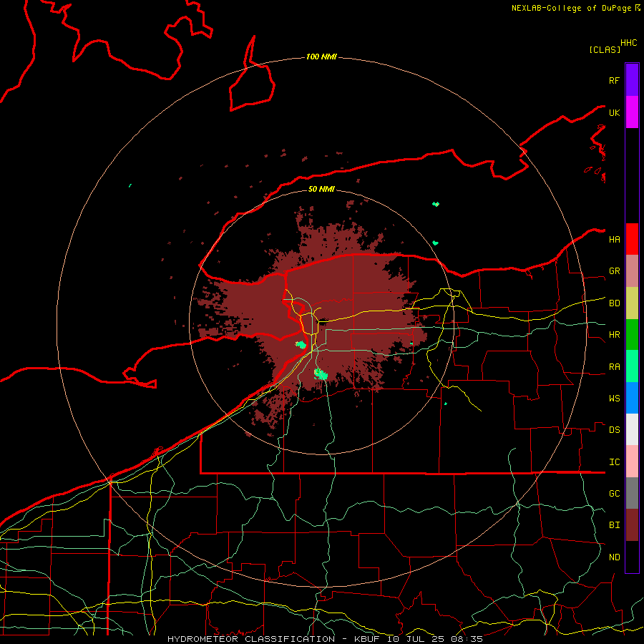
Task: Click the BI legend label
Action: click(x=614, y=525)
